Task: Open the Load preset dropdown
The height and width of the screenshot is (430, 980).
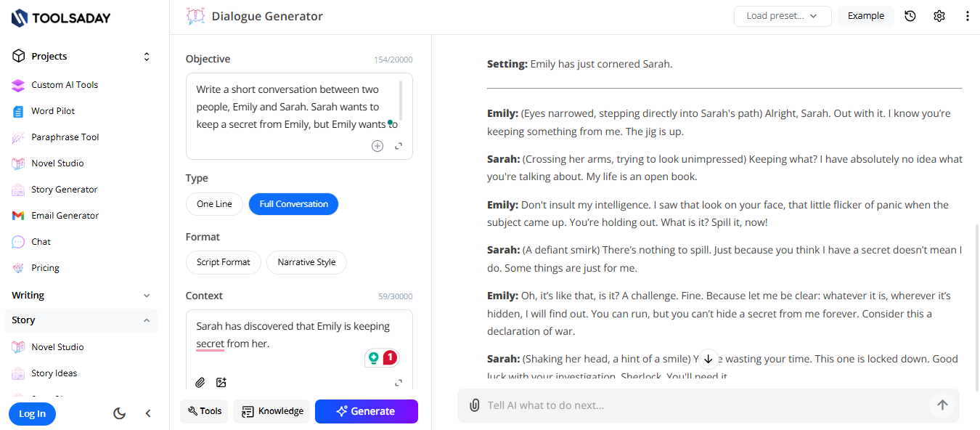Action: point(783,16)
